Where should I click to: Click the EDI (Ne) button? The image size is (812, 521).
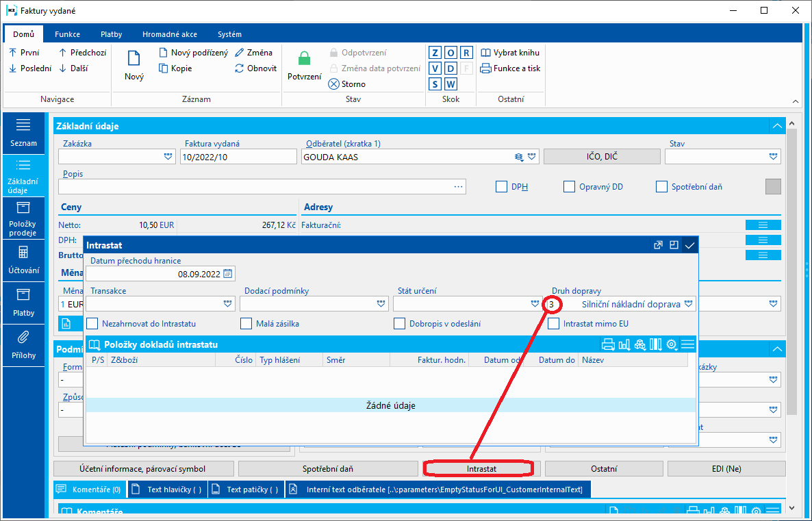(726, 469)
